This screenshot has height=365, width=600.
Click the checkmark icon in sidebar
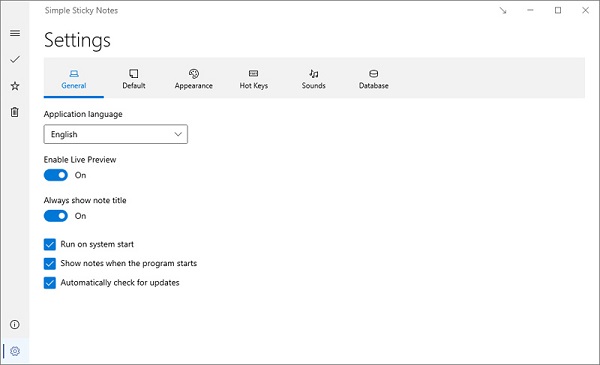click(15, 59)
